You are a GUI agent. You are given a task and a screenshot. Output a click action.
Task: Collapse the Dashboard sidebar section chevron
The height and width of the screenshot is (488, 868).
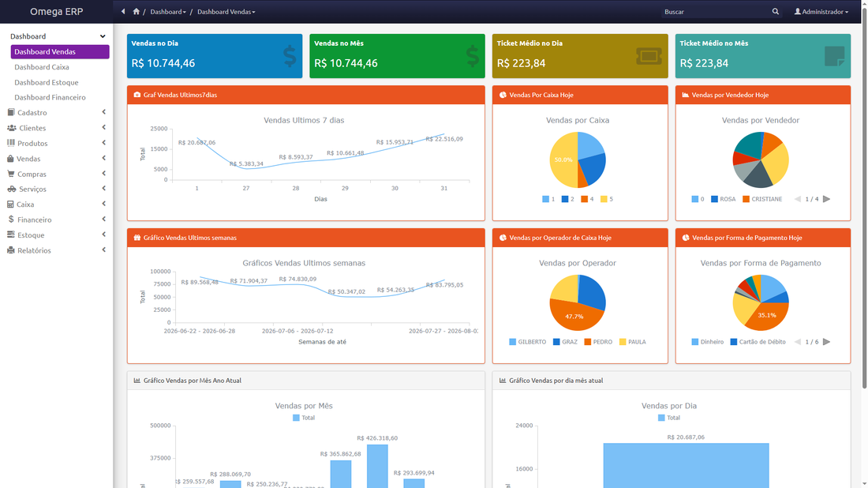103,36
